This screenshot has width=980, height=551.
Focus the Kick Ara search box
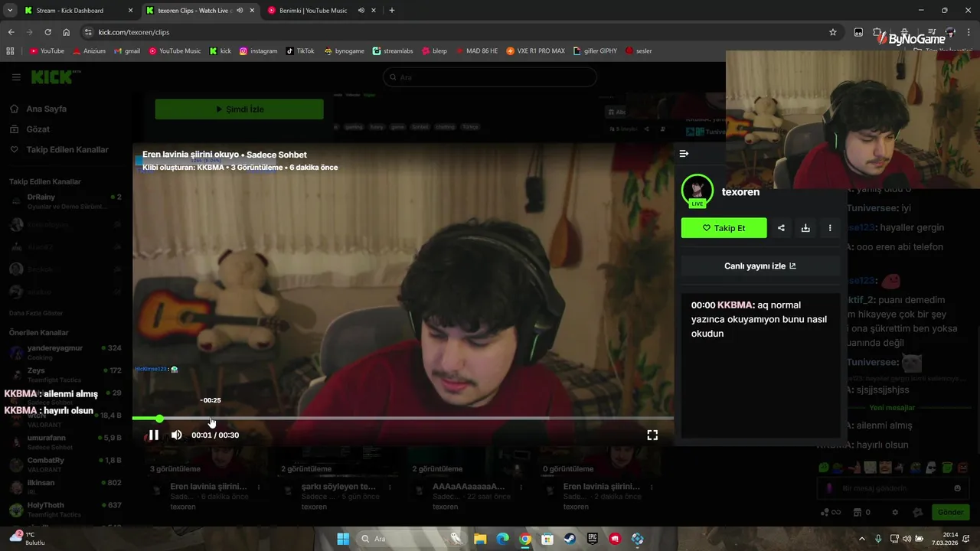tap(489, 77)
